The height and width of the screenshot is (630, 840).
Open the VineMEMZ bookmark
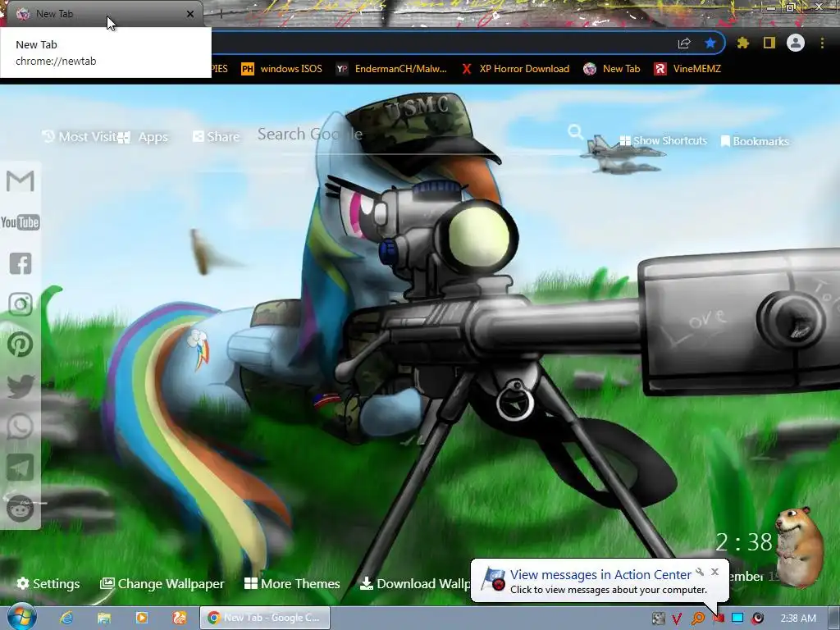pos(687,69)
